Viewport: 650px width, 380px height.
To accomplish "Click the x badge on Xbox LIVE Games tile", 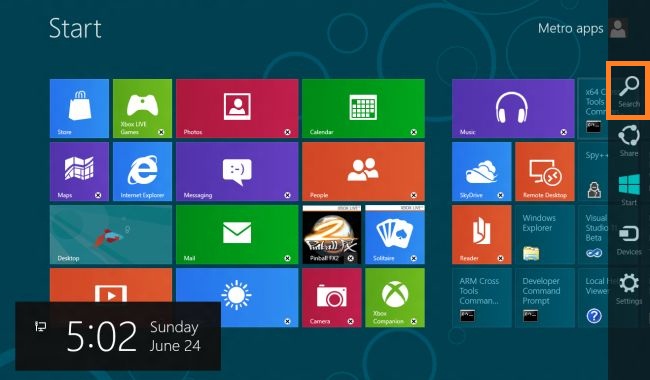I will click(x=161, y=132).
